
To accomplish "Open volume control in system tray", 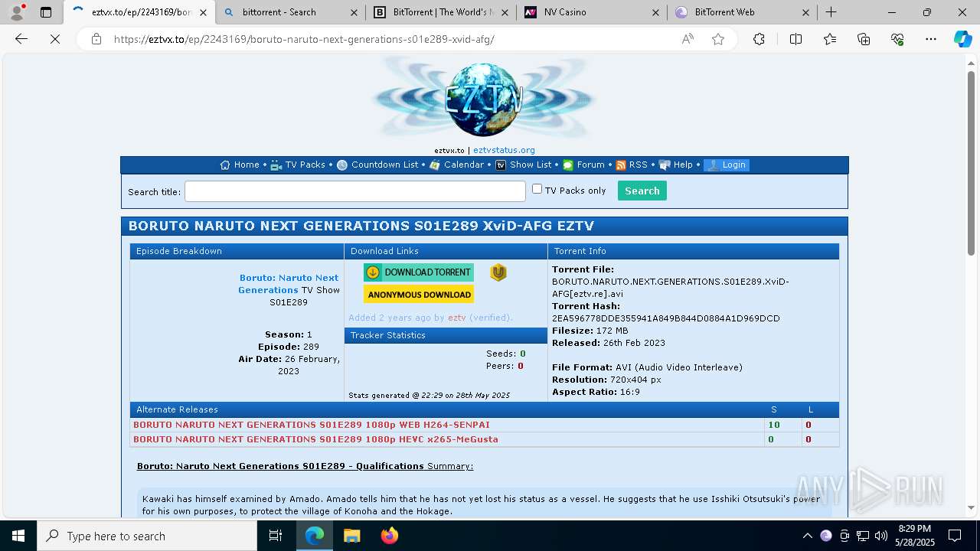I will (881, 536).
